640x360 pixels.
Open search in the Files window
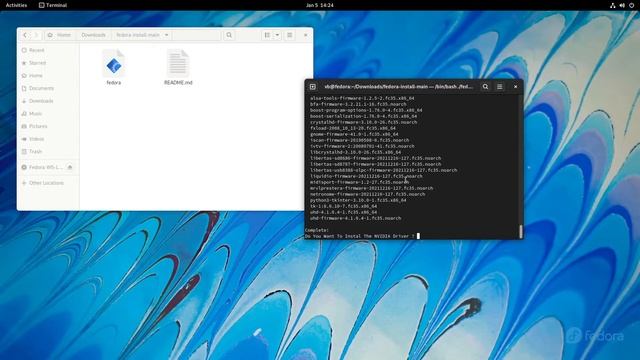[229, 35]
